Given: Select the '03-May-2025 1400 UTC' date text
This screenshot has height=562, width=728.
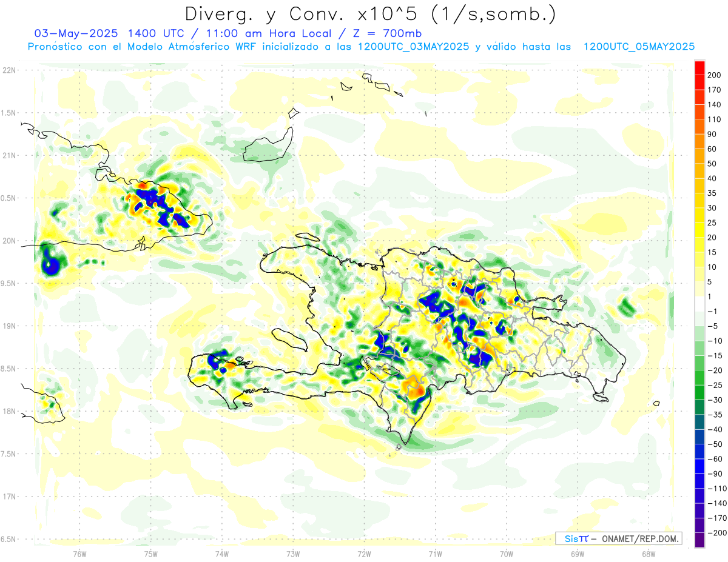Looking at the screenshot, I should [108, 33].
